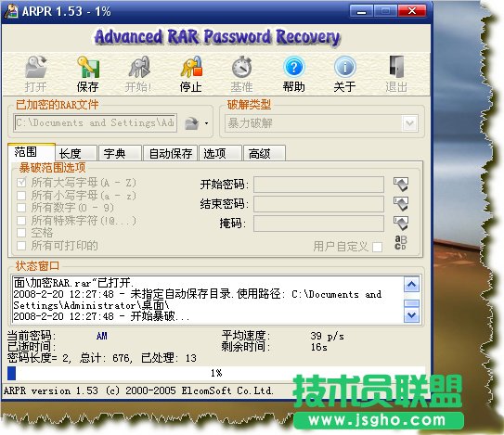Viewport: 504px width, 435px height.
Task: Toggle the 用户自定义 checkbox
Action: 377,247
